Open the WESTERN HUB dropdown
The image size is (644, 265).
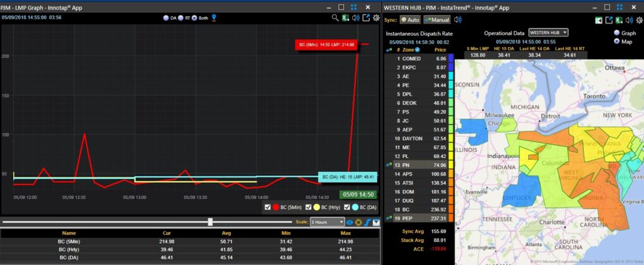click(548, 33)
